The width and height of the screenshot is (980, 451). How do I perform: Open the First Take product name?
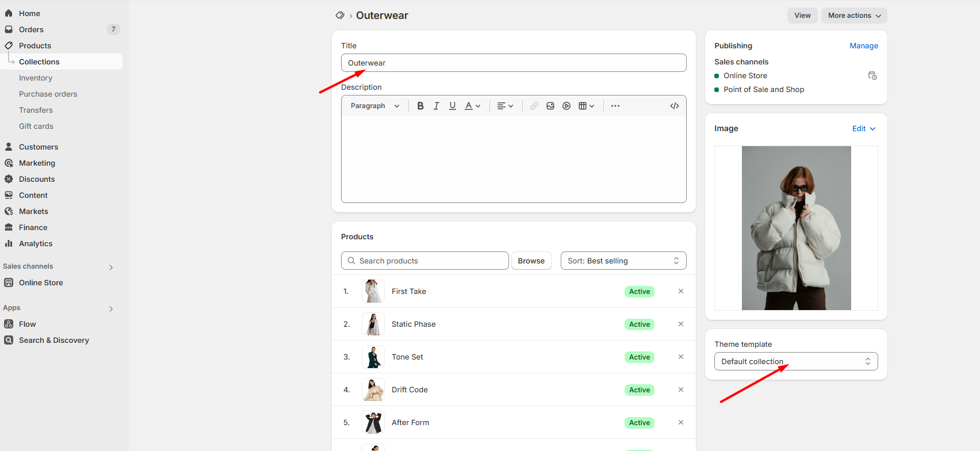coord(409,291)
